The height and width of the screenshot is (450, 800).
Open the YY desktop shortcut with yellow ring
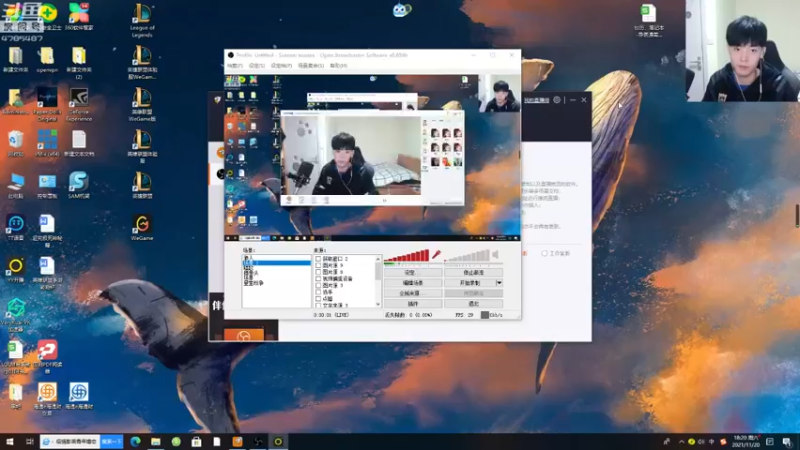pos(15,269)
